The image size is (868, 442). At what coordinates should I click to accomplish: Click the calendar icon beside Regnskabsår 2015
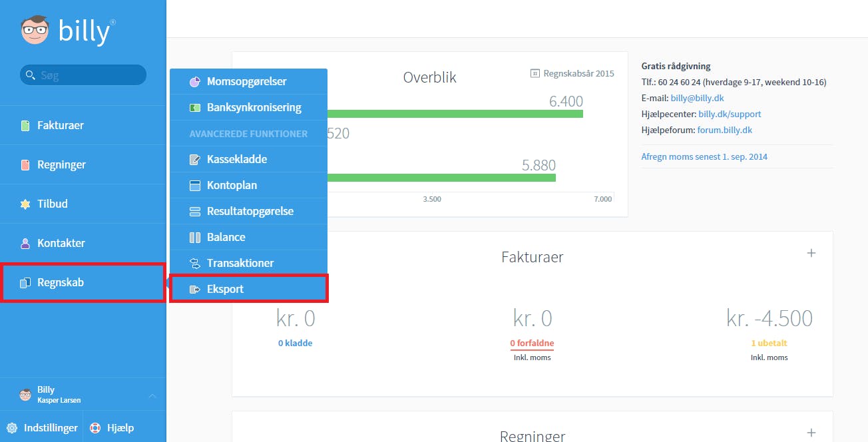pos(535,73)
